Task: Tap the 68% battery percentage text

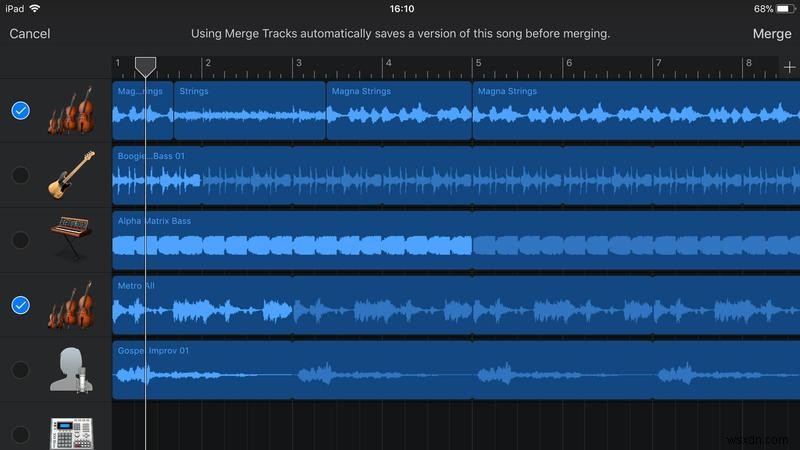Action: pos(763,9)
